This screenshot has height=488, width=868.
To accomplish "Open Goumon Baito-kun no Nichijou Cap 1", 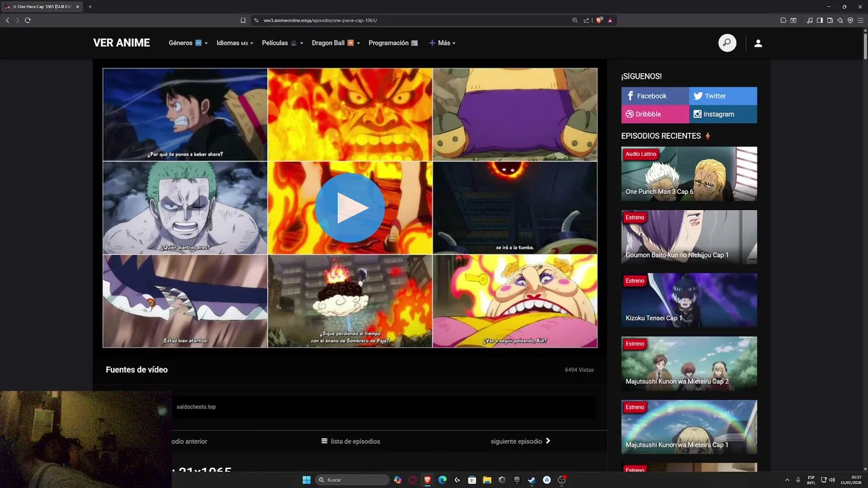I will tap(689, 237).
